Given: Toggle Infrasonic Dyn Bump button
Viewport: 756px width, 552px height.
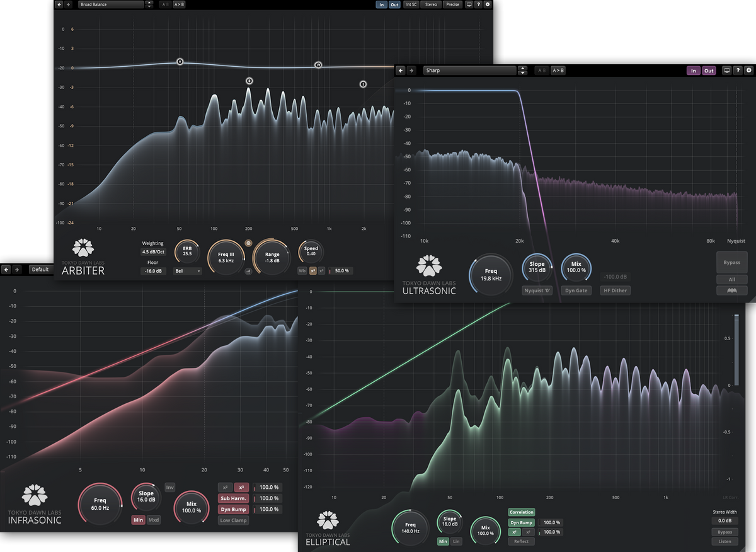Looking at the screenshot, I should [x=233, y=509].
